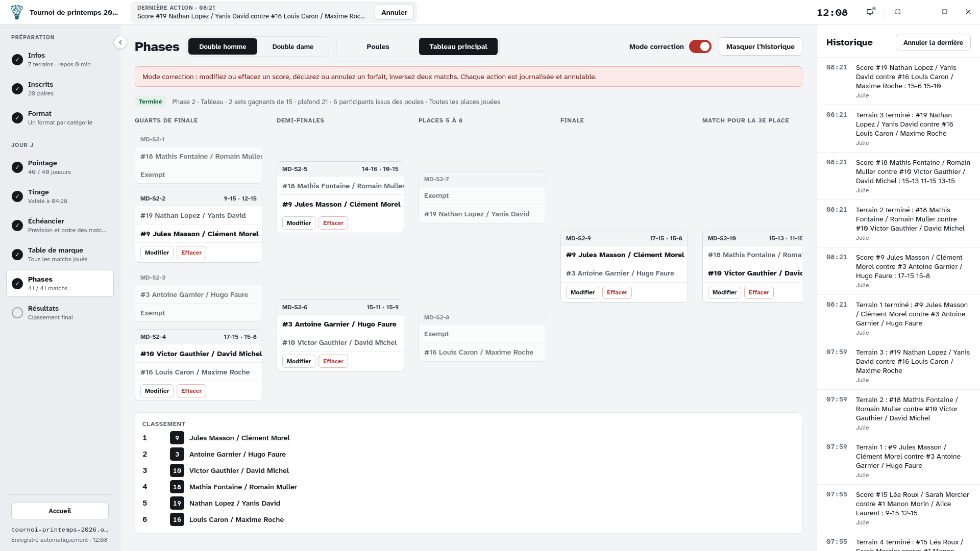Screen dimensions: 980x551
Task: Click 08:21 history entry with score 15-6 15-10
Action: [898, 81]
